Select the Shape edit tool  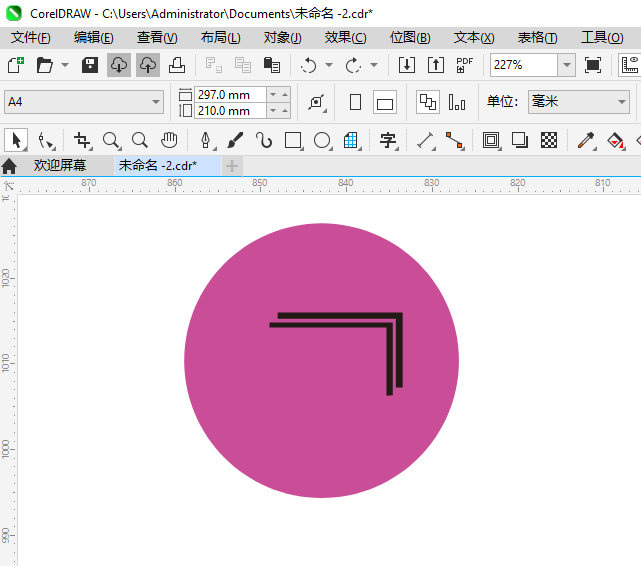click(45, 141)
